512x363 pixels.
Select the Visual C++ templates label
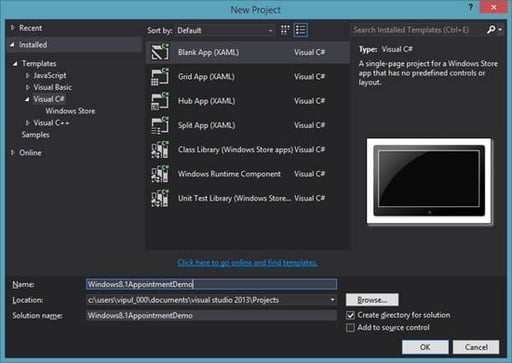(x=51, y=123)
